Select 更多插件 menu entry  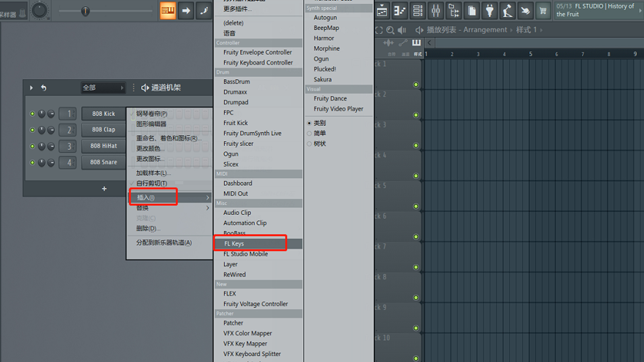(x=237, y=9)
